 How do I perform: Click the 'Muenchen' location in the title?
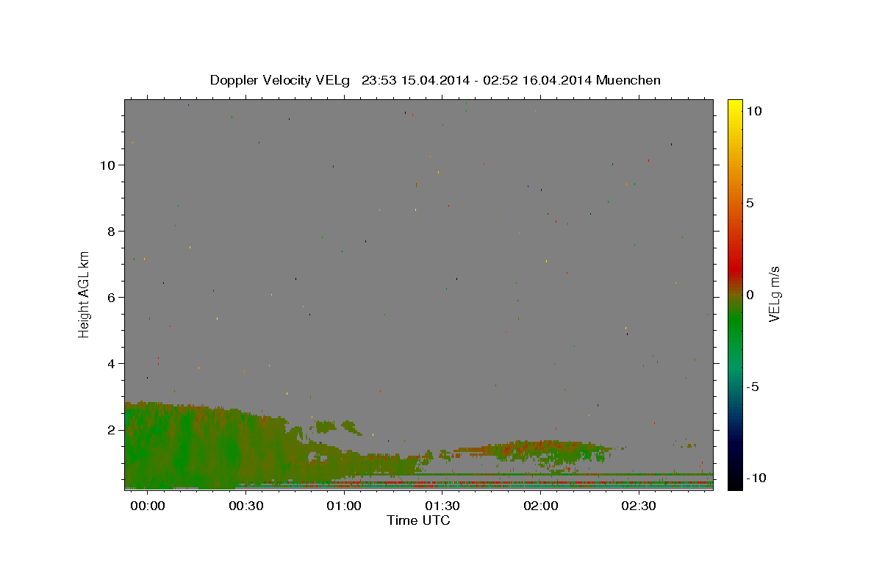click(x=628, y=80)
